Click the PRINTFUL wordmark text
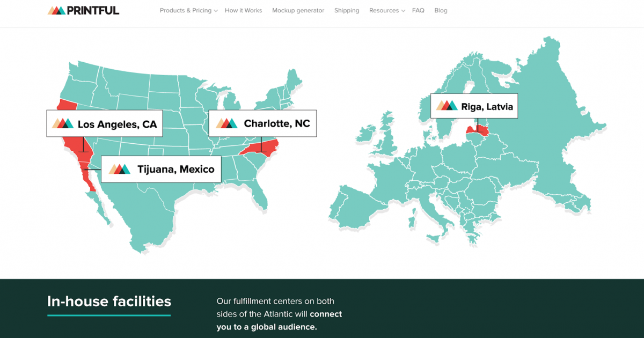 [x=93, y=10]
